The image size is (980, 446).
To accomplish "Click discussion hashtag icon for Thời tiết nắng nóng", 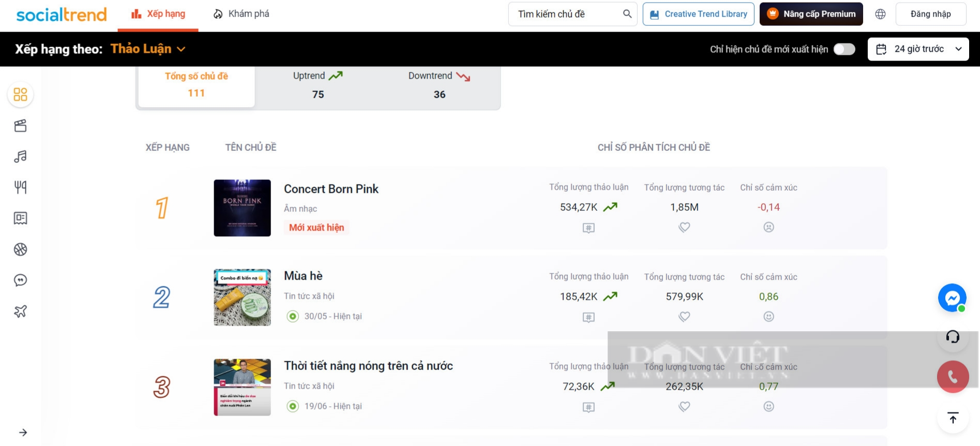I will (x=589, y=407).
